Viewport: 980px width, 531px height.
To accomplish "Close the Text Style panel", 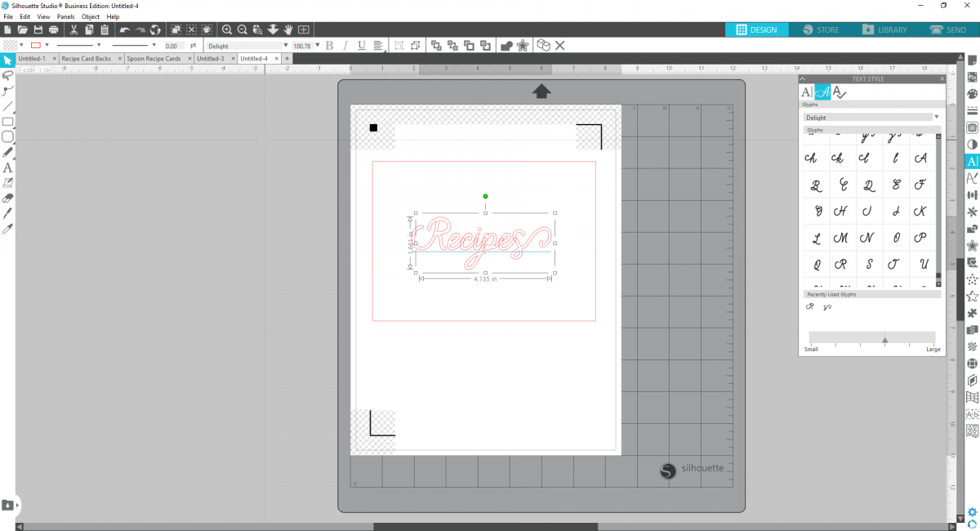I will (x=942, y=79).
